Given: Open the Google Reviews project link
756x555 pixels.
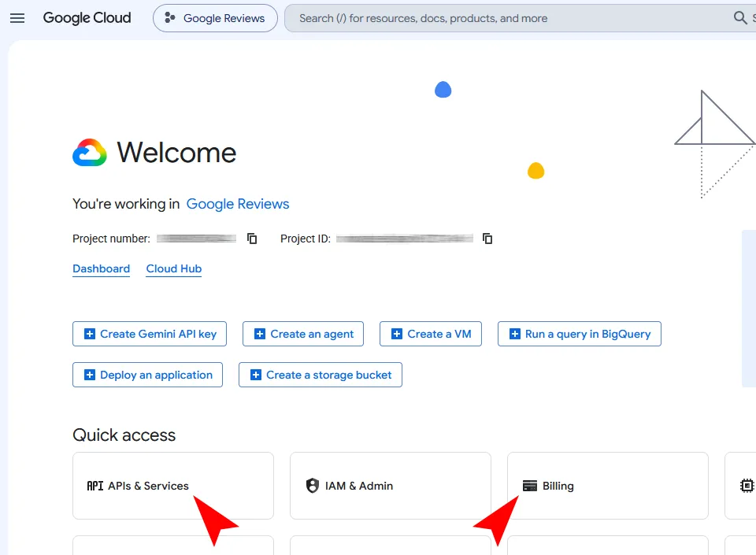Looking at the screenshot, I should [238, 204].
